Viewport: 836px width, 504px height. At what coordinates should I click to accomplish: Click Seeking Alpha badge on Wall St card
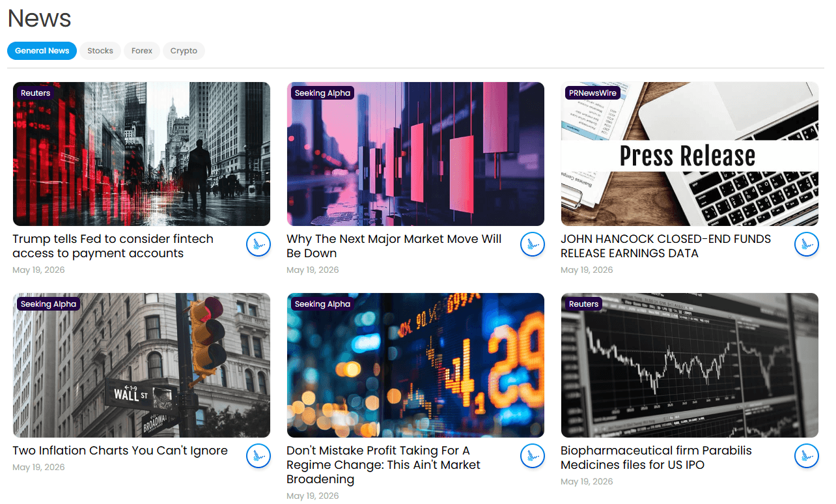click(x=48, y=304)
